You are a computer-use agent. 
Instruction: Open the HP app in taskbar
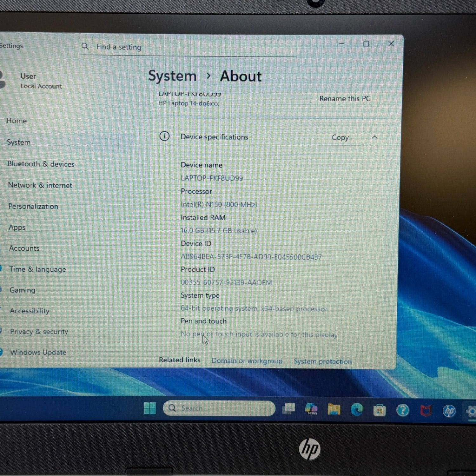449,411
